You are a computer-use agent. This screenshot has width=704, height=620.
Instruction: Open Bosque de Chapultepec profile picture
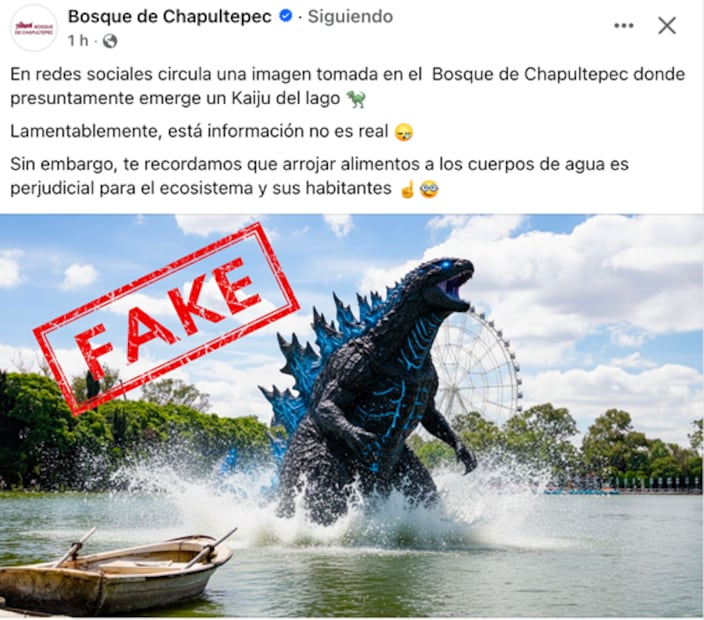(x=34, y=28)
